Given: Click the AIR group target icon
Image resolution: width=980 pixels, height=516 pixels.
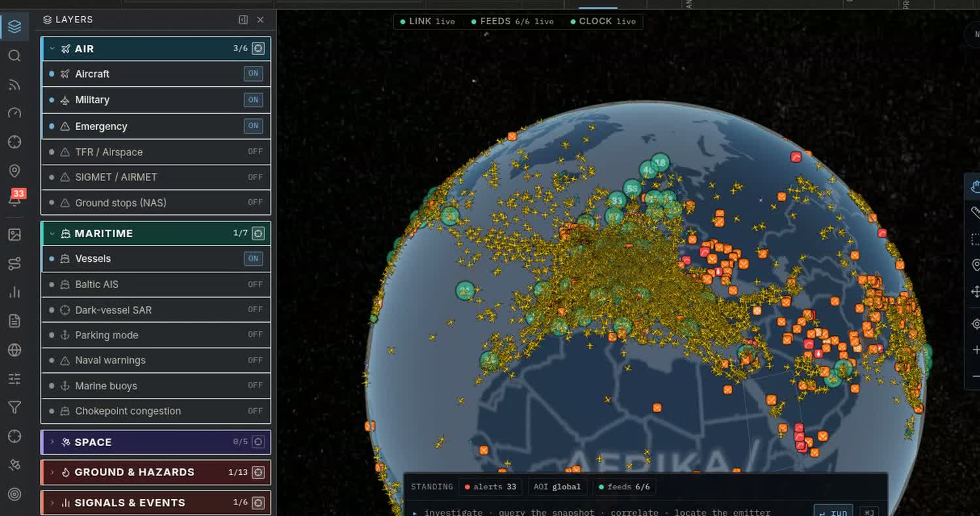Looking at the screenshot, I should pyautogui.click(x=259, y=48).
